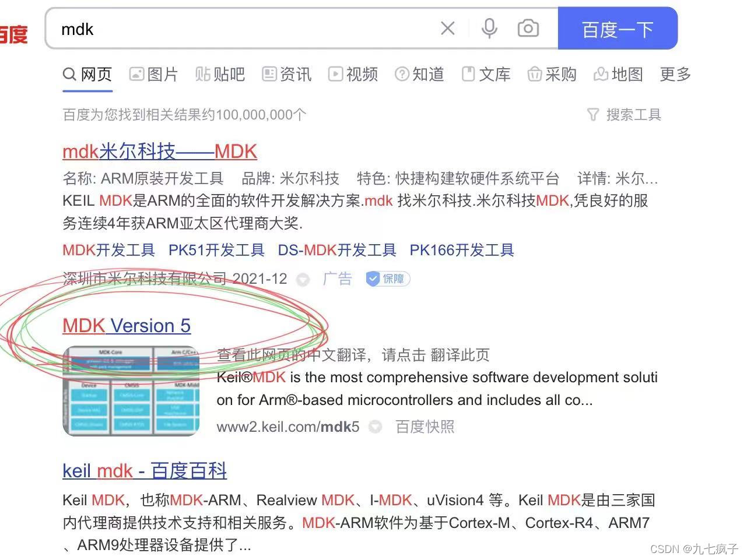747x560 pixels.
Task: Start voice search with the microphone icon
Action: (489, 29)
